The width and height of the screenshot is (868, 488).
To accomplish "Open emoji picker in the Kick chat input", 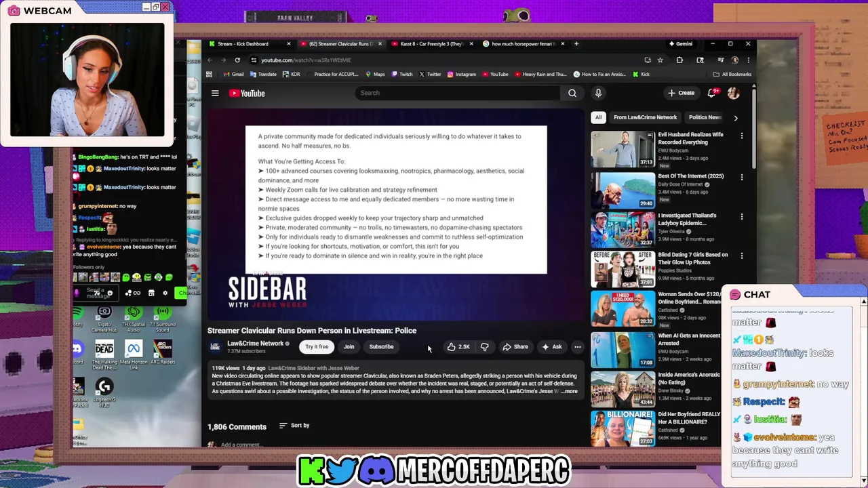I will pyautogui.click(x=110, y=293).
